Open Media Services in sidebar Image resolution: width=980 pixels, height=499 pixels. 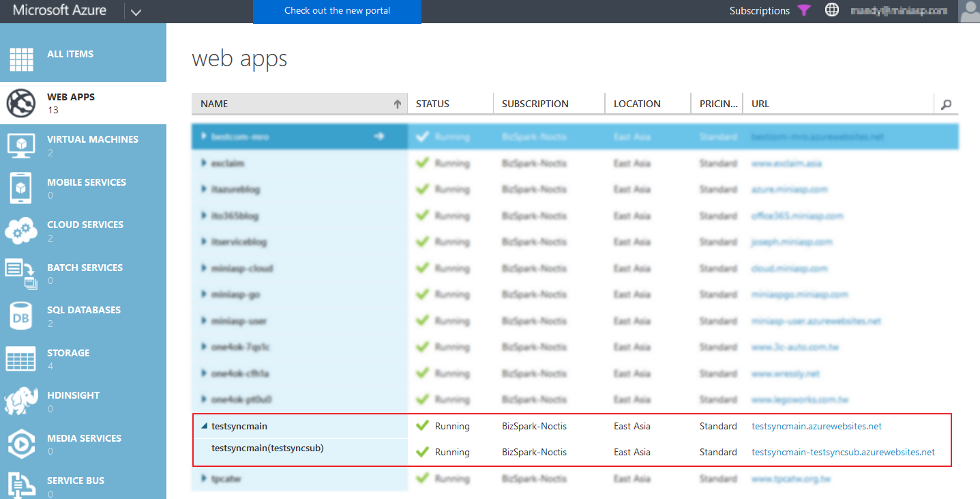tap(83, 444)
